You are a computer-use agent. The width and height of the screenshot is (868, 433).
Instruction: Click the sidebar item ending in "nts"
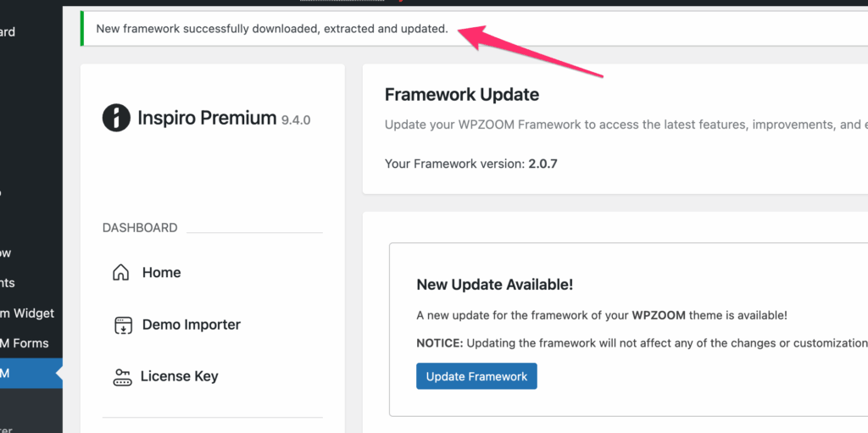point(8,283)
